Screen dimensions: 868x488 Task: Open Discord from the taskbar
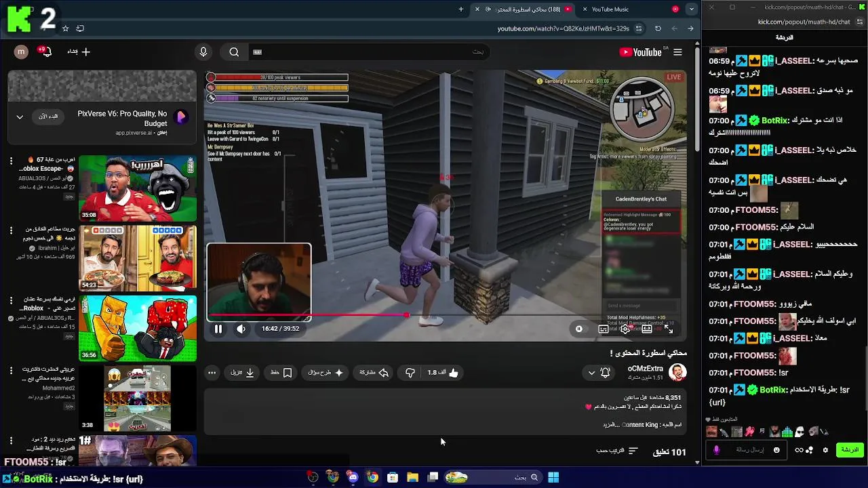tap(353, 477)
